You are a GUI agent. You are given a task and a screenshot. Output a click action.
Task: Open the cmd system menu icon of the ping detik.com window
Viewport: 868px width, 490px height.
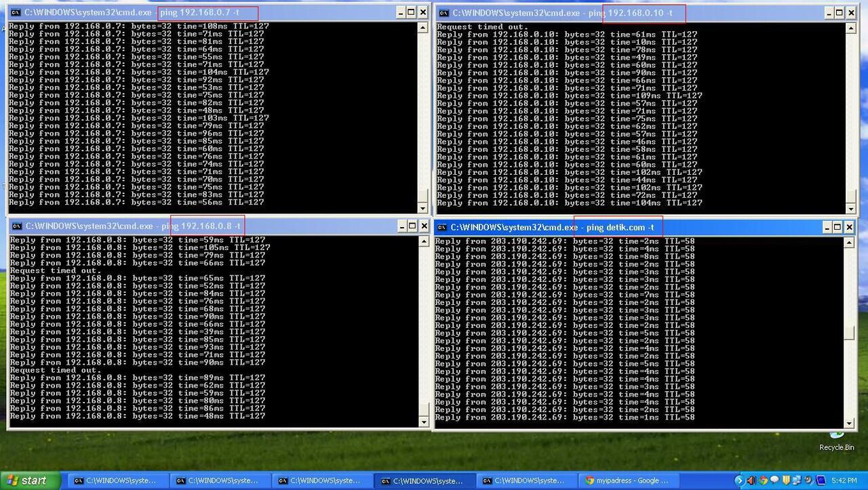click(x=442, y=227)
